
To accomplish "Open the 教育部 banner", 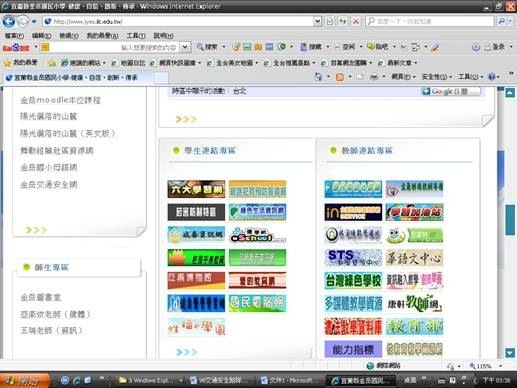I will (x=414, y=326).
